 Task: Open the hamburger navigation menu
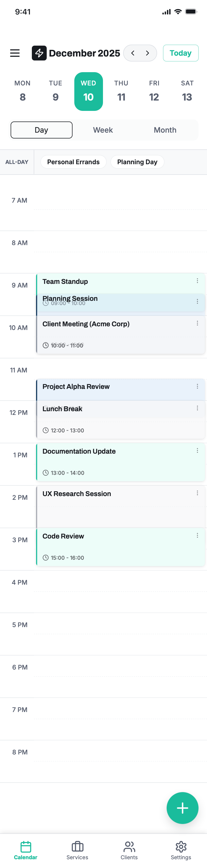tap(15, 53)
